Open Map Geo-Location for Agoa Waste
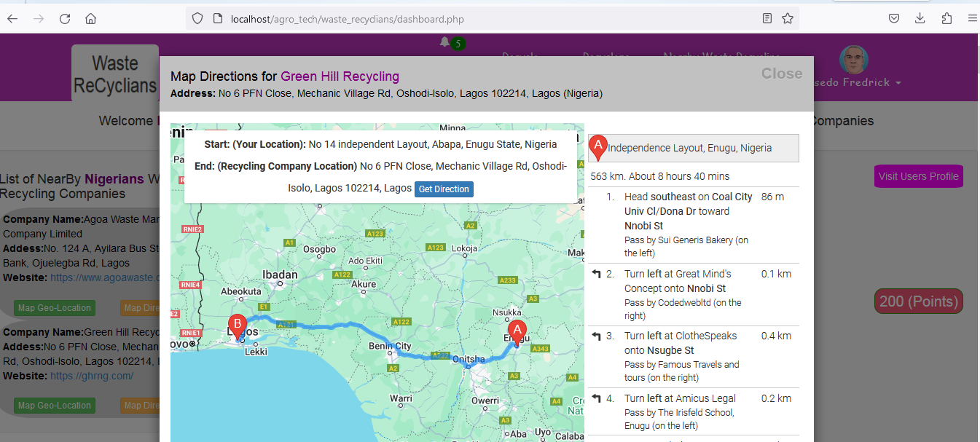Image resolution: width=980 pixels, height=442 pixels. coord(55,308)
